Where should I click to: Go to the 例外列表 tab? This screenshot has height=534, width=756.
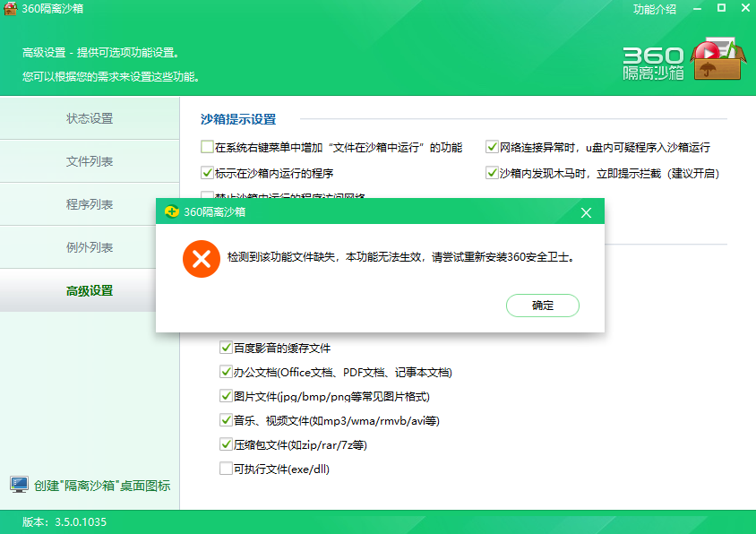[90, 247]
